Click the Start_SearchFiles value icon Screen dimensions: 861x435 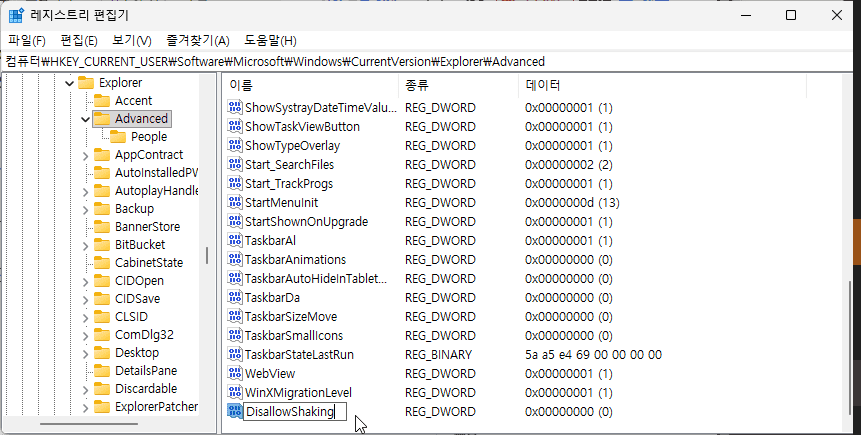click(x=235, y=164)
